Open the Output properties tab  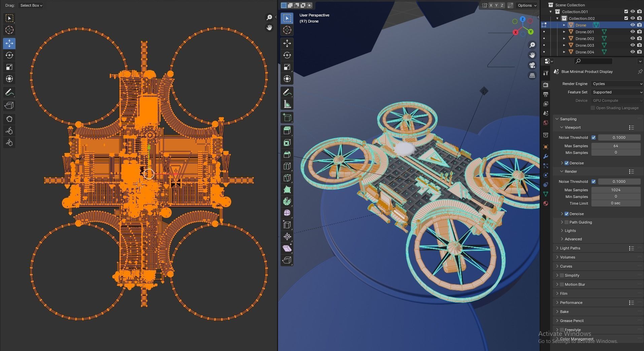(x=546, y=94)
